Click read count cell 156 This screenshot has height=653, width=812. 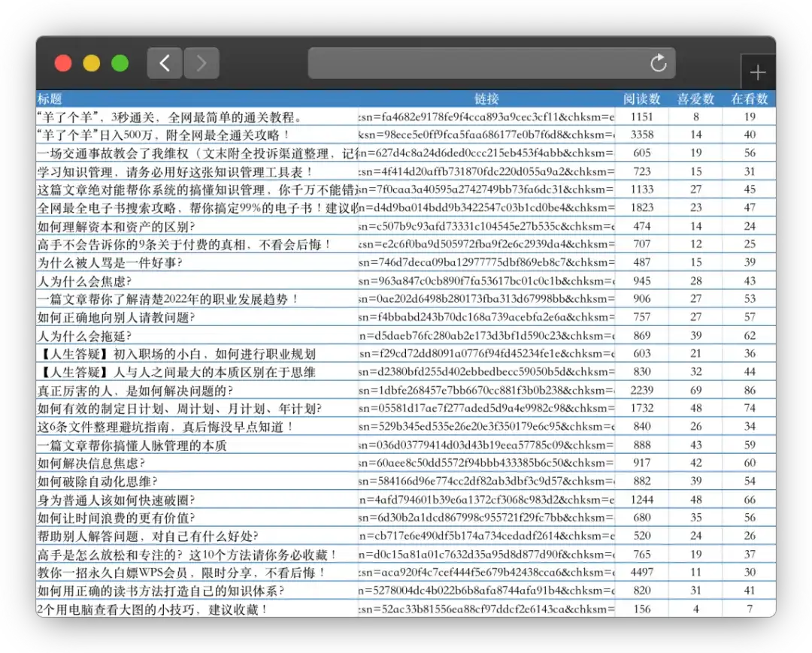pos(641,609)
